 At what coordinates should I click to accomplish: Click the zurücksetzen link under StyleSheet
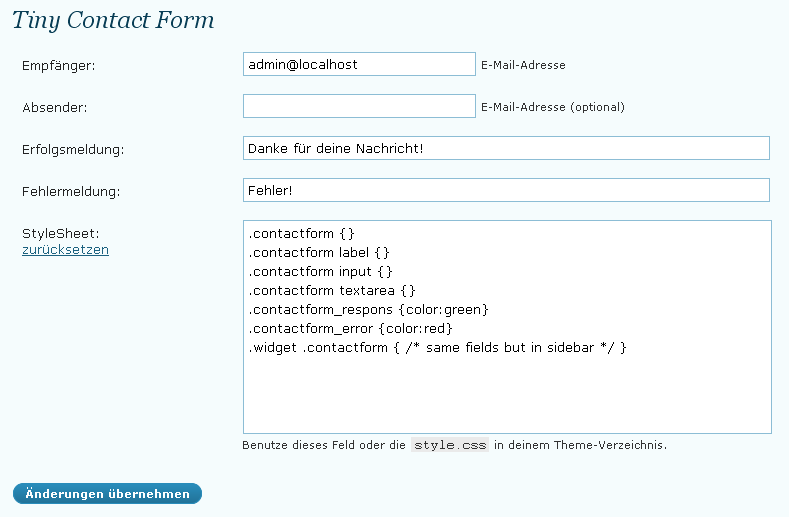point(65,250)
